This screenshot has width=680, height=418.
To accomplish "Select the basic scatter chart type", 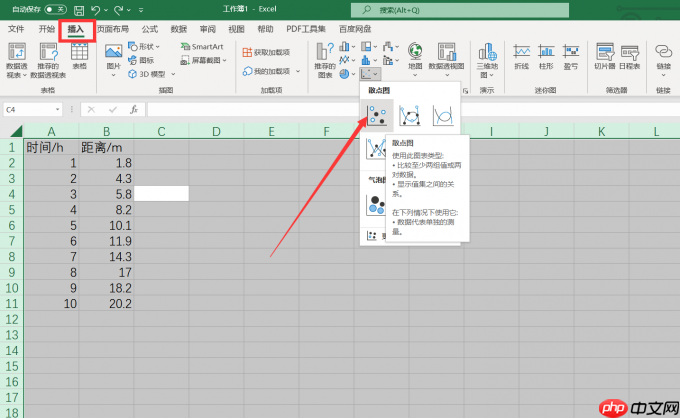I will [x=377, y=115].
